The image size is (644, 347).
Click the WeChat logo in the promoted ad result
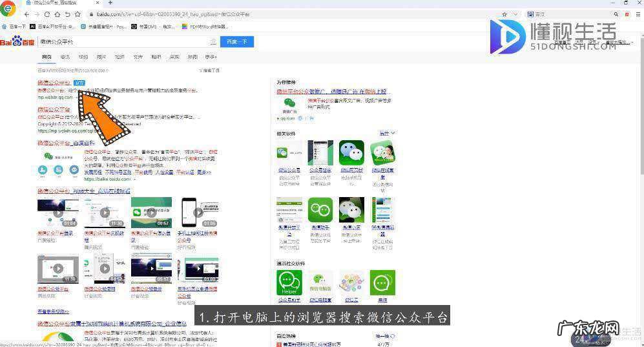tap(289, 103)
